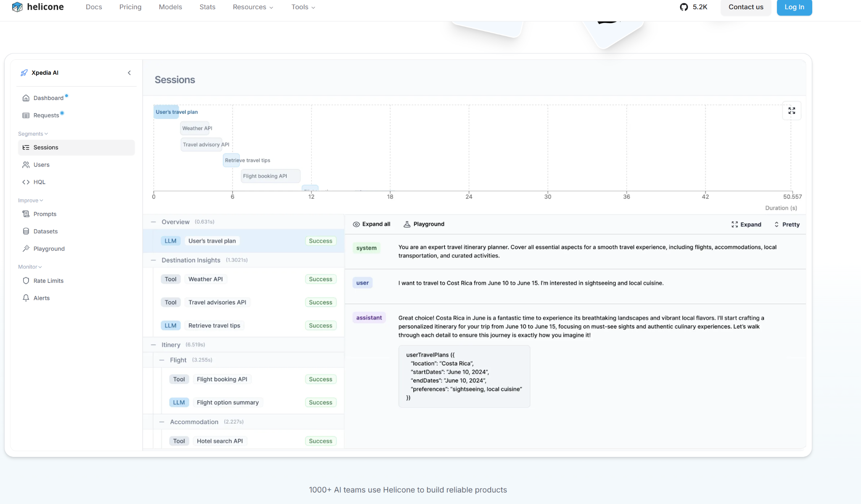Image resolution: width=861 pixels, height=504 pixels.
Task: Open HQL in the sidebar
Action: (76, 182)
